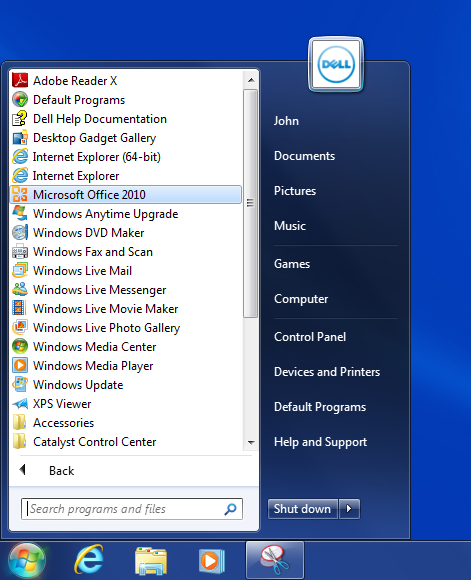Click the "Windows Media Center" text
This screenshot has height=580, width=471.
coord(94,347)
